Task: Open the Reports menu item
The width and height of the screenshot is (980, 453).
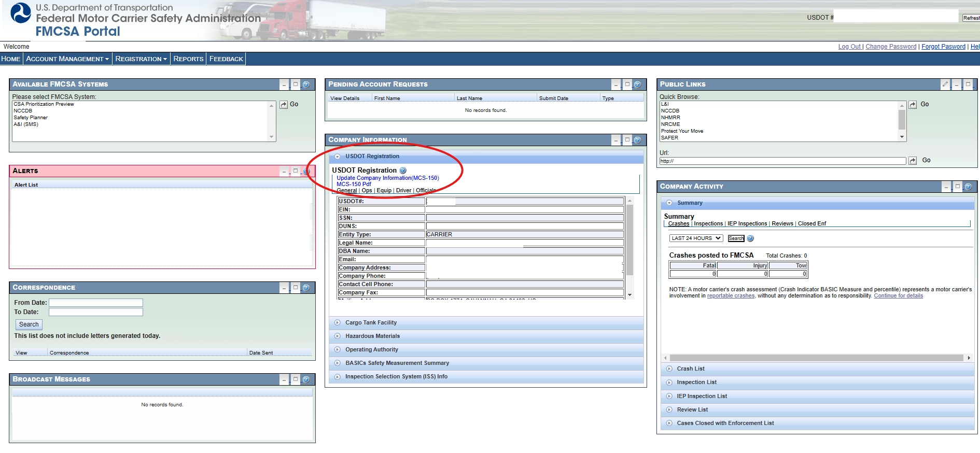Action: point(188,59)
